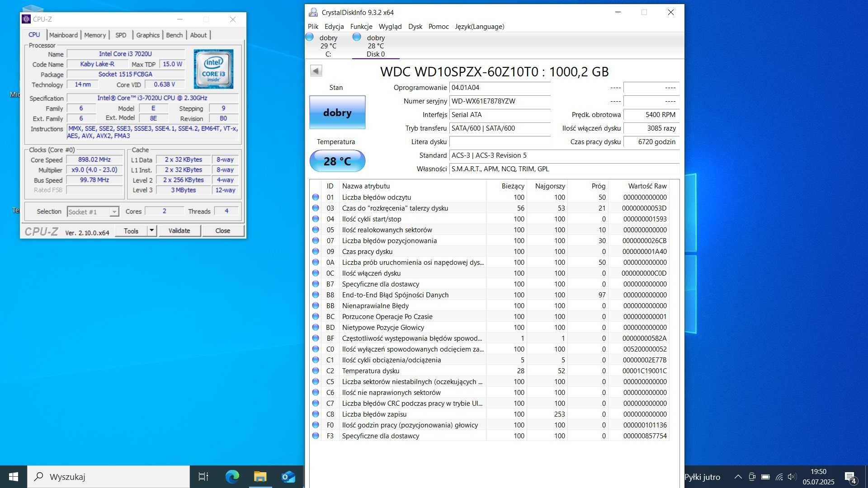Viewport: 868px width, 488px height.
Task: Click the 'Ilość cykli start/stop' attribute row
Action: tap(489, 219)
